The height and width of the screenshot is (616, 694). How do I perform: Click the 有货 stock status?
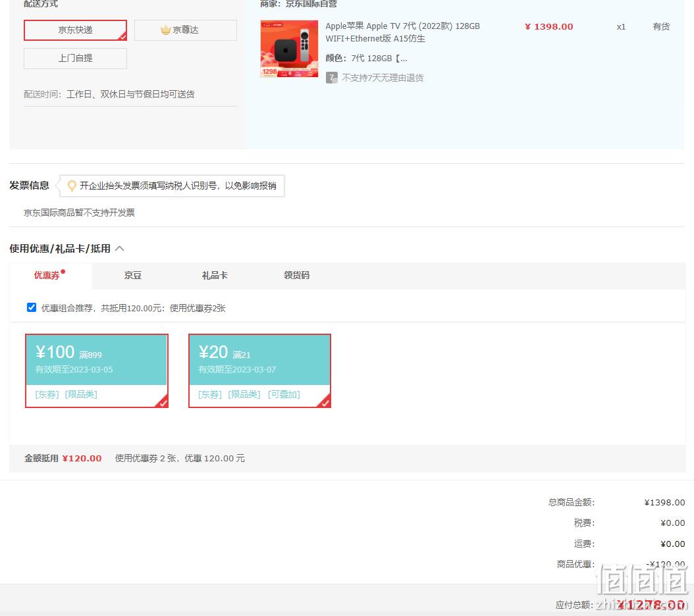point(661,26)
